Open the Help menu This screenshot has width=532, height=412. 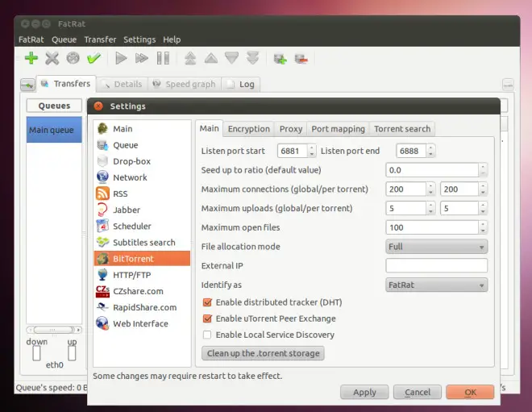click(x=172, y=40)
